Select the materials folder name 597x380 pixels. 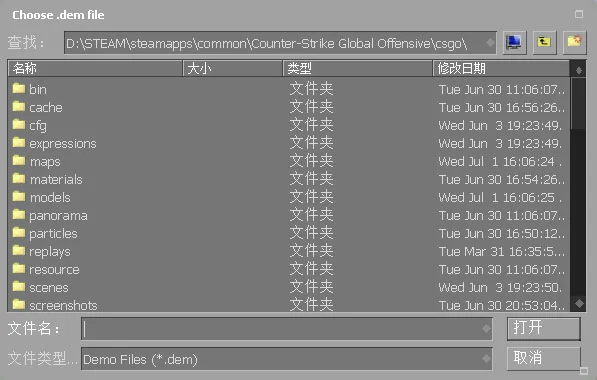56,180
